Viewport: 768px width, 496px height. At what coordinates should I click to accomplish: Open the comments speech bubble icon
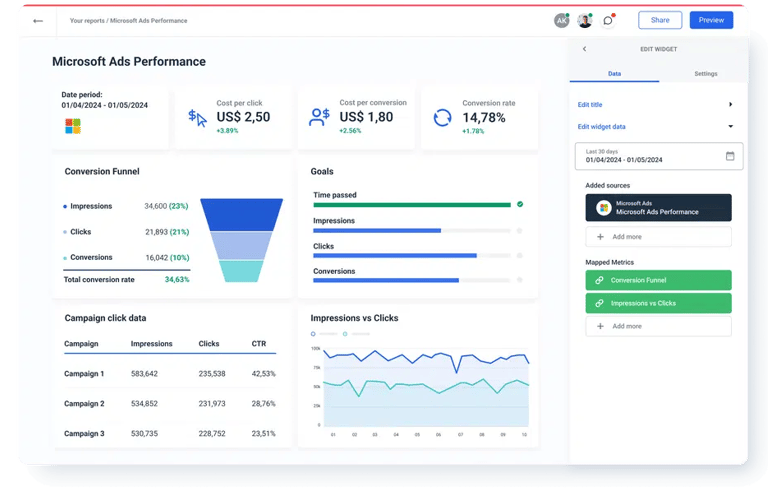click(x=608, y=20)
